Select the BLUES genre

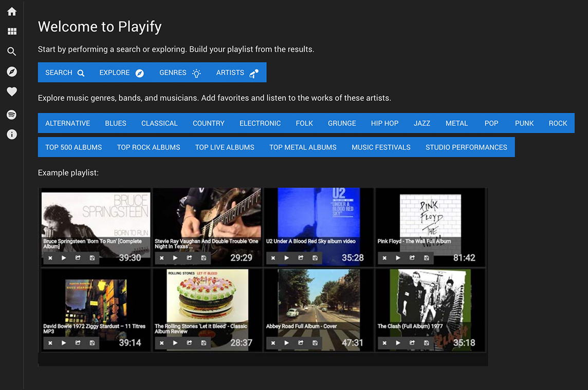click(116, 123)
